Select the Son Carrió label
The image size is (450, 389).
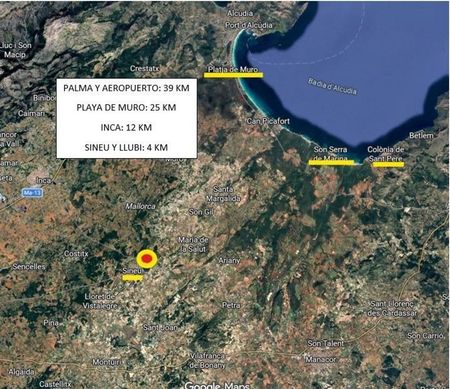(x=426, y=336)
